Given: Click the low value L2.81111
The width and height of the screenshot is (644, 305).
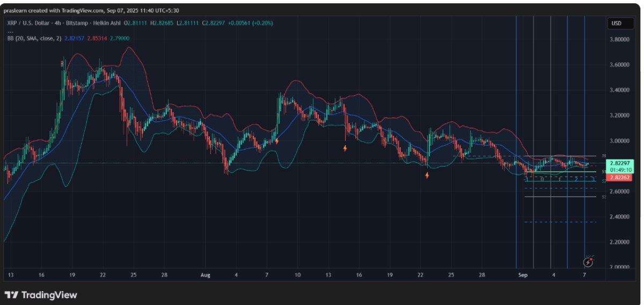Looking at the screenshot, I should 189,23.
